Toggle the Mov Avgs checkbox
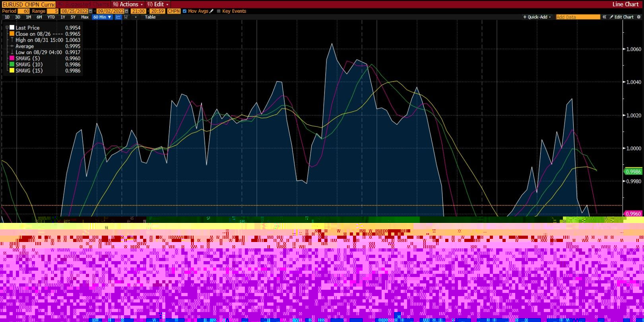The image size is (644, 322). (x=184, y=11)
